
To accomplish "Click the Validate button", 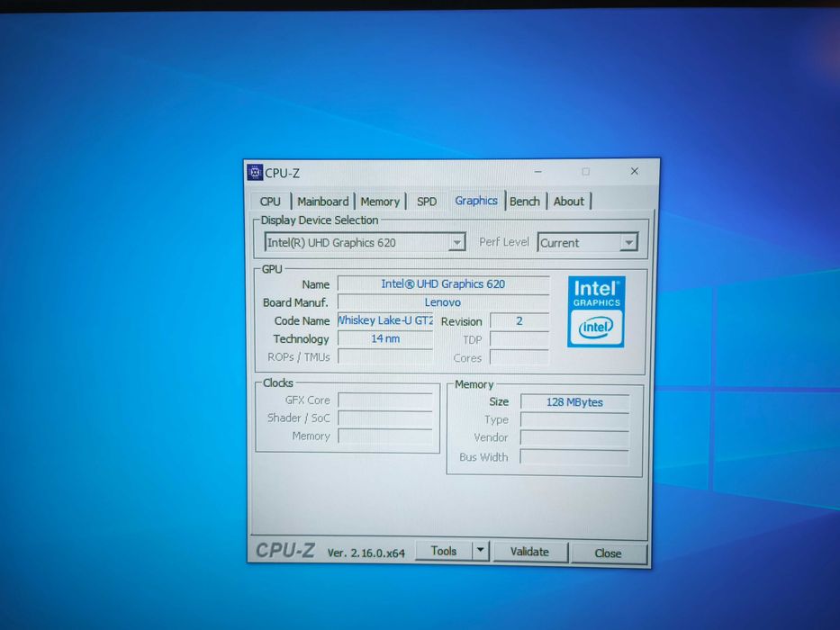I will pyautogui.click(x=529, y=552).
